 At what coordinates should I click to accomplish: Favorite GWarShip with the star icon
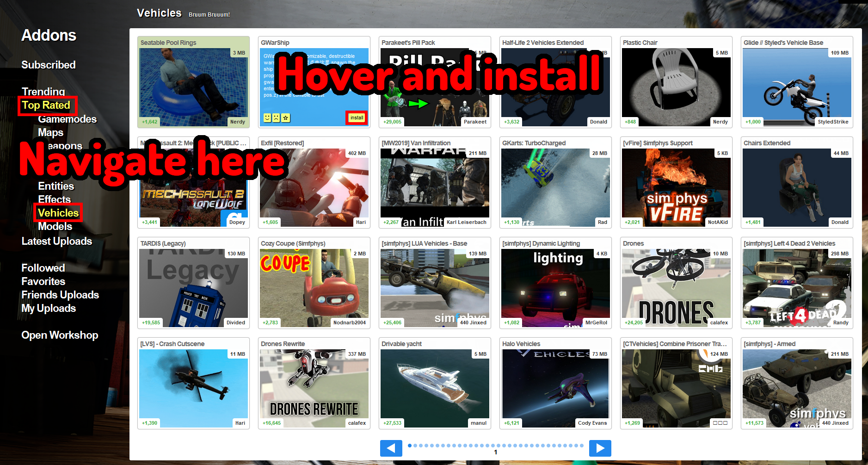click(x=286, y=118)
